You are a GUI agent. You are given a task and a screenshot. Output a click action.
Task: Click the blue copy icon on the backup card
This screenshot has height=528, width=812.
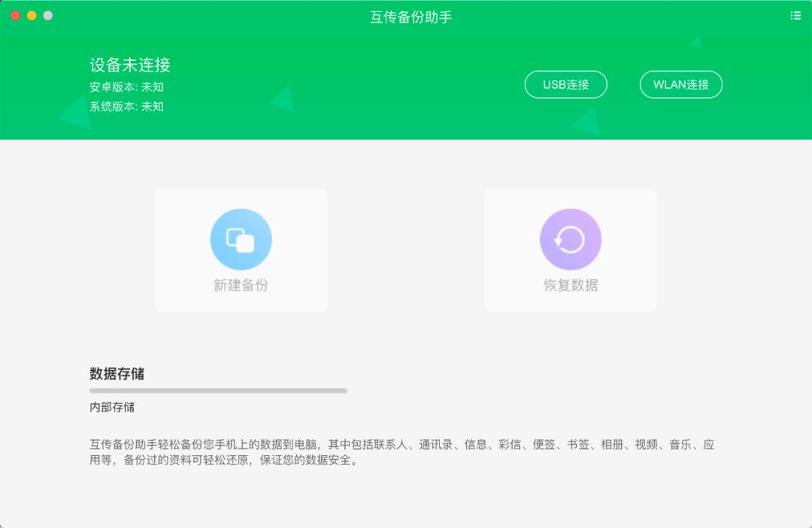pyautogui.click(x=241, y=238)
